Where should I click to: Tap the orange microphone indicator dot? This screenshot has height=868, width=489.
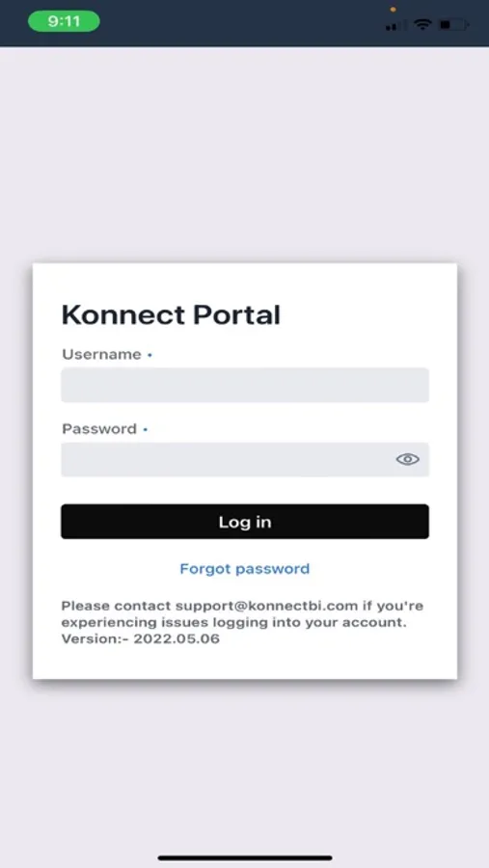click(x=394, y=10)
